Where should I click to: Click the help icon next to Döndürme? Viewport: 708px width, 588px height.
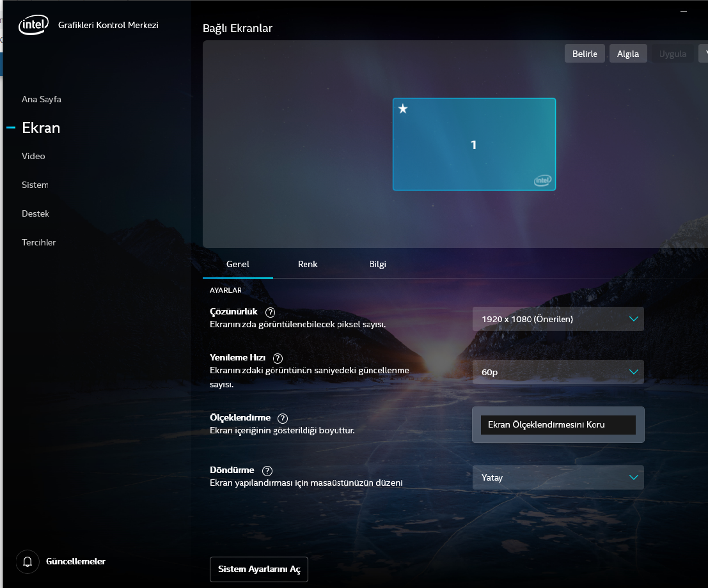click(267, 470)
